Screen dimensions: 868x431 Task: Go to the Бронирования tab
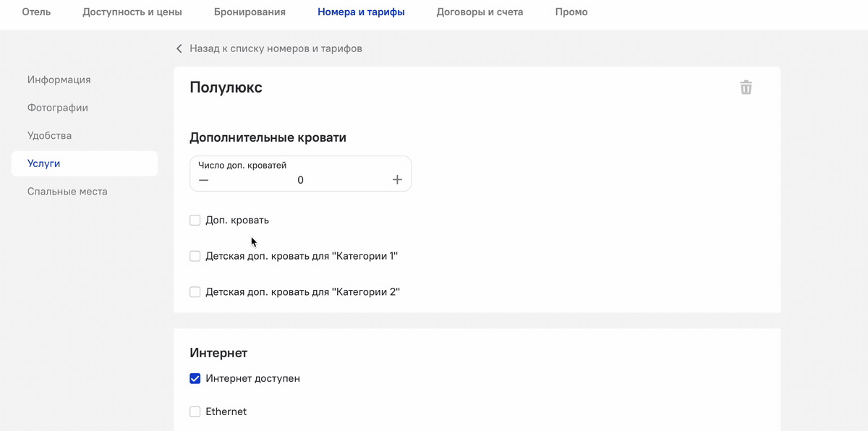tap(250, 12)
